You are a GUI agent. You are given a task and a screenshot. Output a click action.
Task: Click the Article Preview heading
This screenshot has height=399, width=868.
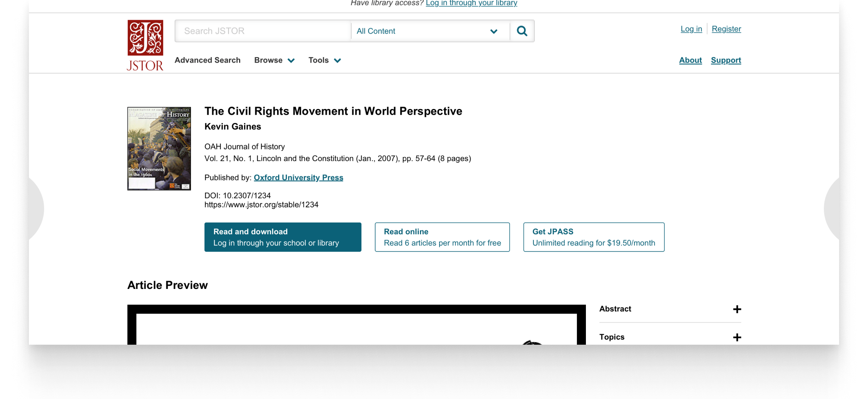(167, 285)
